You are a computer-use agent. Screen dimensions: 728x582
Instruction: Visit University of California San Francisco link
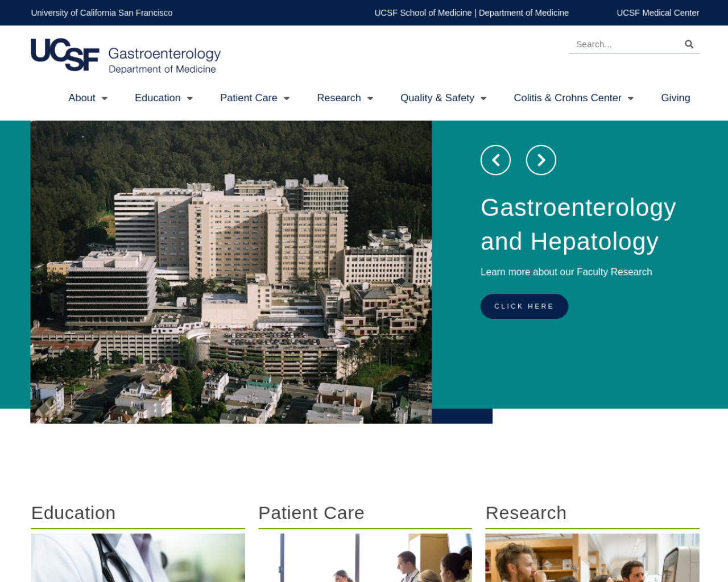[x=102, y=13]
